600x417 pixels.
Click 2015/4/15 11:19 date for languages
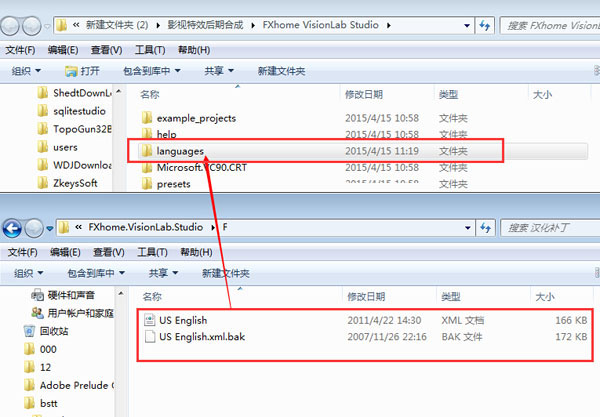pos(382,151)
